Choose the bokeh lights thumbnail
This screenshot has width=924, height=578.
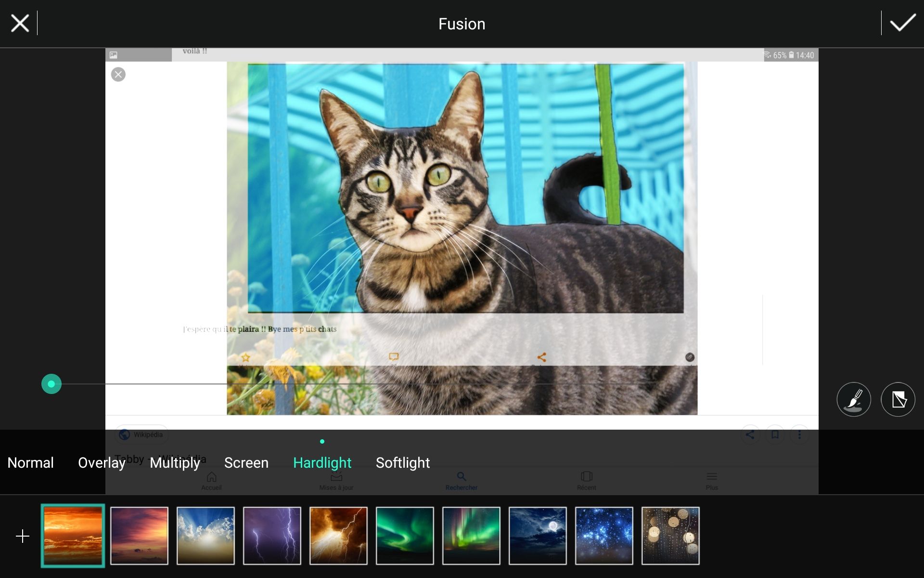coord(671,536)
